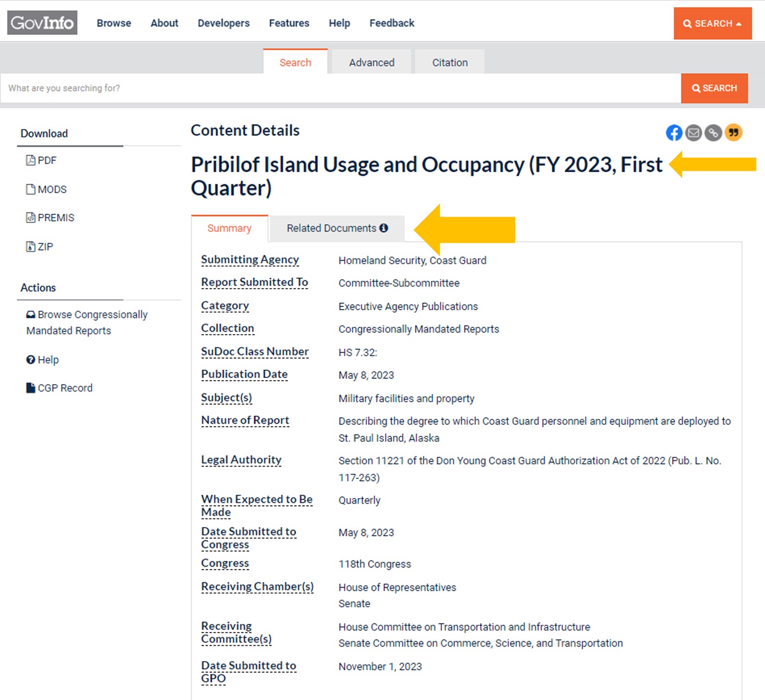Image resolution: width=765 pixels, height=700 pixels.
Task: Expand the Submitting Agency definition
Action: point(250,260)
